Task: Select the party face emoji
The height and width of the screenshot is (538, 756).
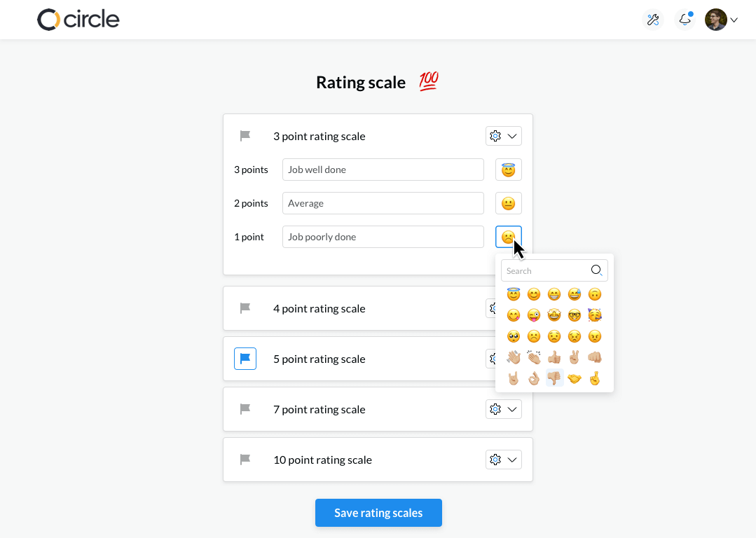Action: point(595,315)
